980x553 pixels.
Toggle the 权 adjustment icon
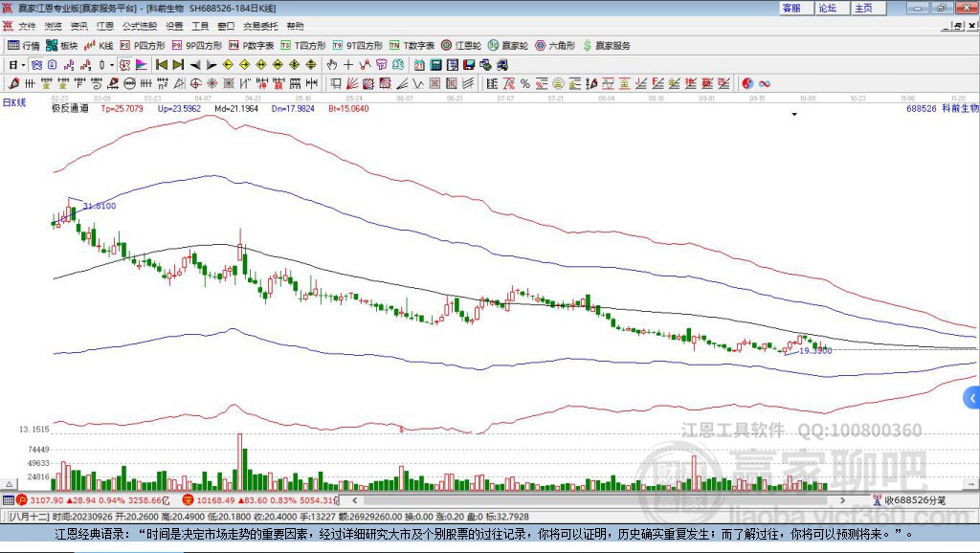[125, 65]
